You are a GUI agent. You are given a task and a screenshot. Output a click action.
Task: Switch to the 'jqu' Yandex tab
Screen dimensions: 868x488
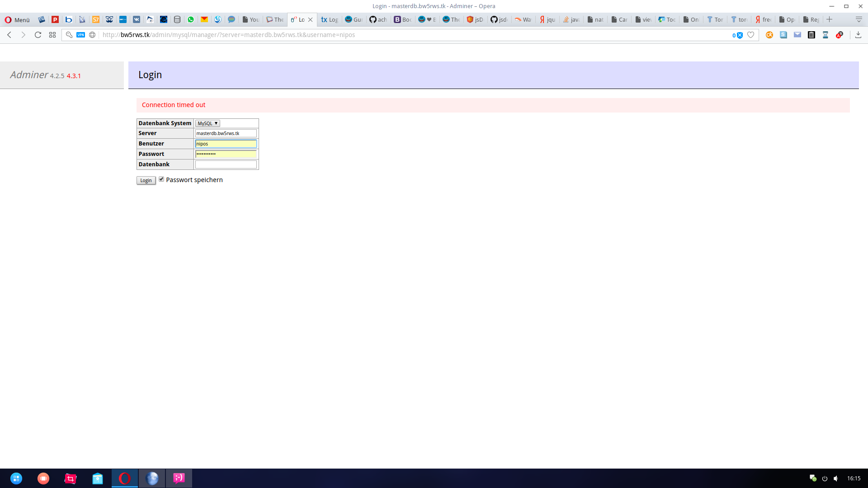click(x=547, y=19)
